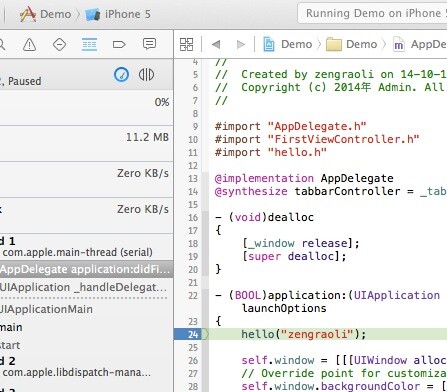Click the Running Demo activity status field
This screenshot has height=392, width=447.
pos(372,13)
